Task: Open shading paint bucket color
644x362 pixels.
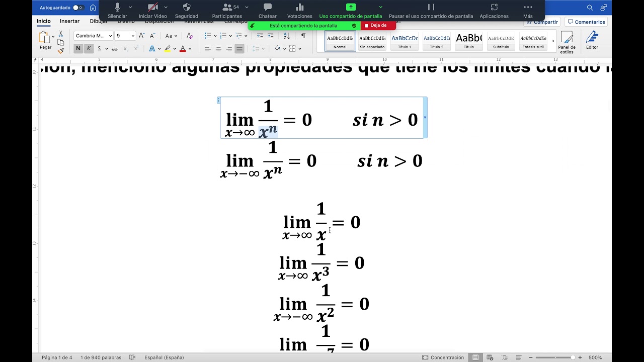Action: coord(277,49)
